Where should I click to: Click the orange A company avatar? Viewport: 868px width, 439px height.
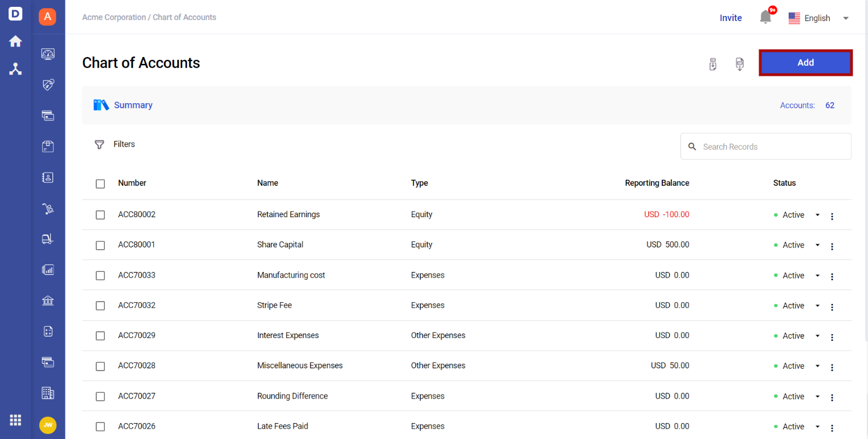pyautogui.click(x=48, y=17)
